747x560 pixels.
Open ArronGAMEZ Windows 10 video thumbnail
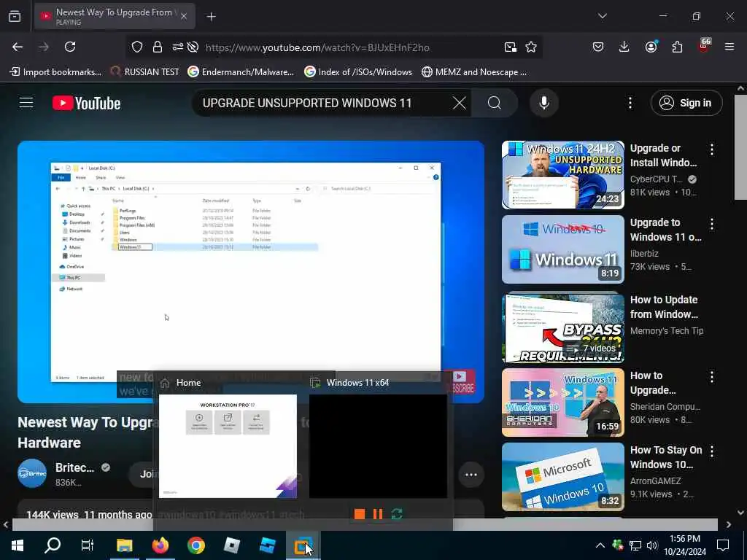562,477
